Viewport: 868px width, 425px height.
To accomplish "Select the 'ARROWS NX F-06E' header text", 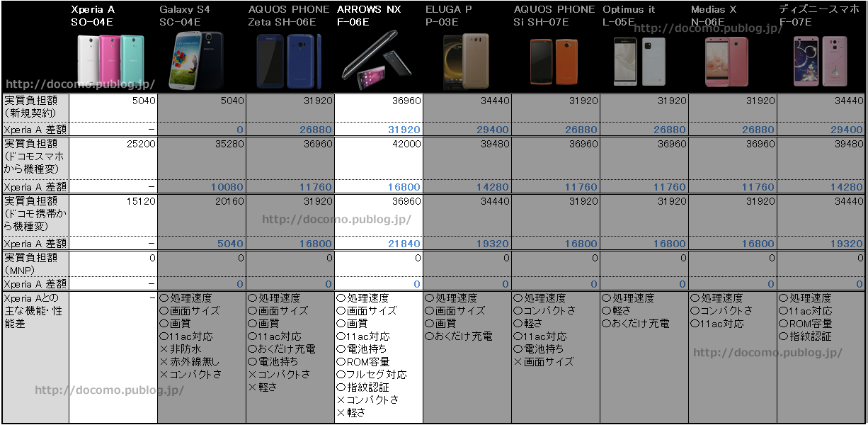I will coord(370,16).
